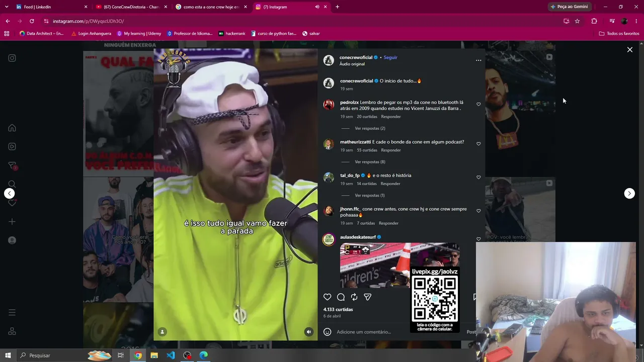Open the Todos os favoritos bookmarks folder
Image resolution: width=644 pixels, height=362 pixels.
tap(619, 34)
